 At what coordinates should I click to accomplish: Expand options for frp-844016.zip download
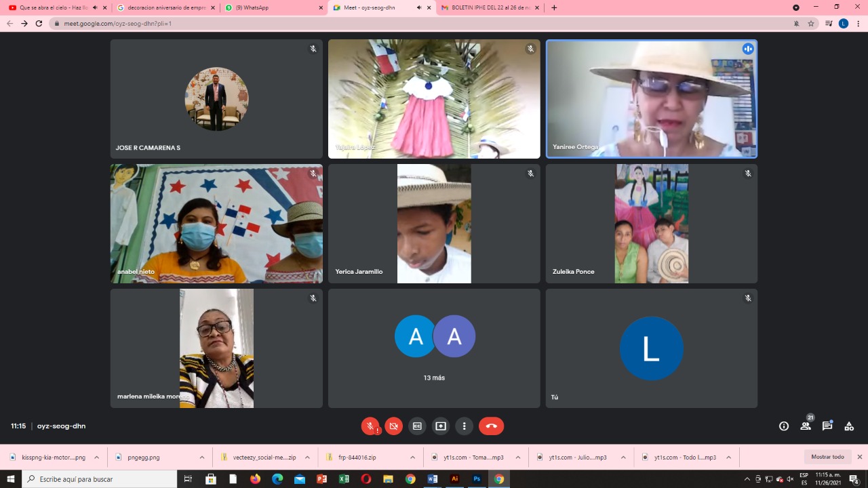pos(412,457)
